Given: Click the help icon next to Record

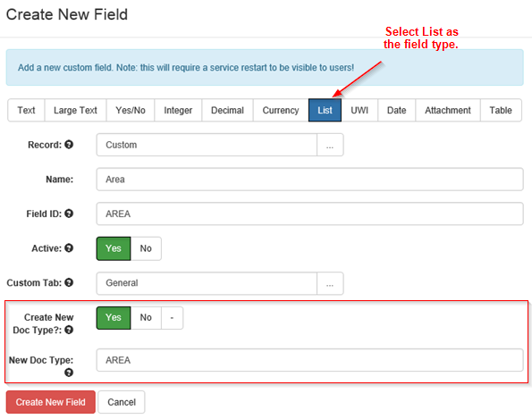Looking at the screenshot, I should point(69,145).
